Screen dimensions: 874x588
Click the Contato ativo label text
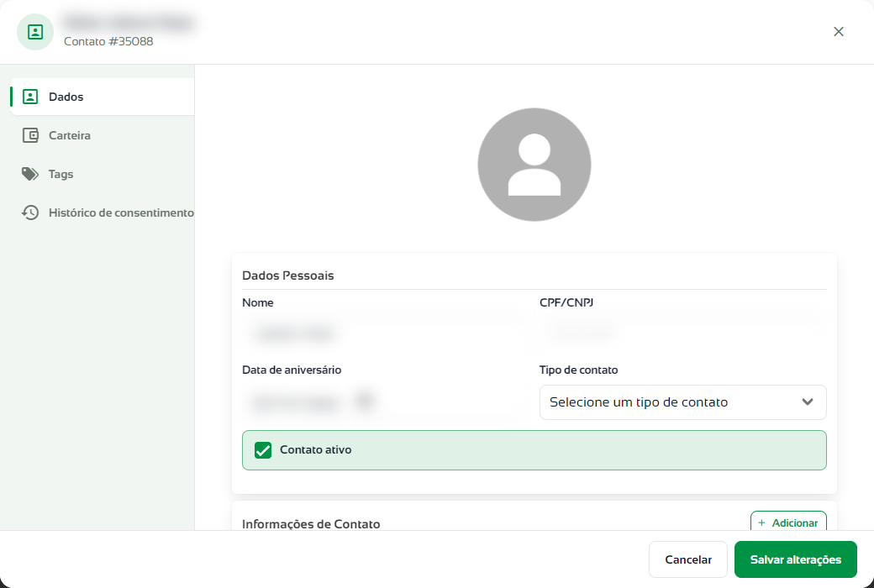[315, 449]
